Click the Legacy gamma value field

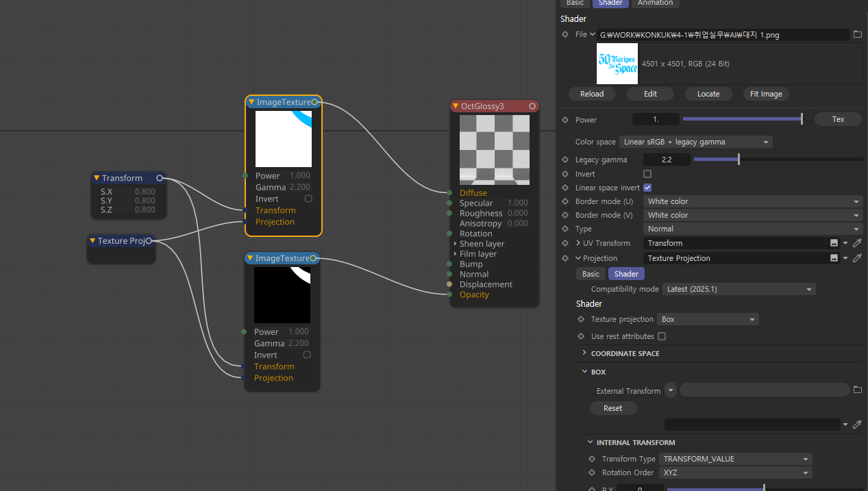[666, 160]
